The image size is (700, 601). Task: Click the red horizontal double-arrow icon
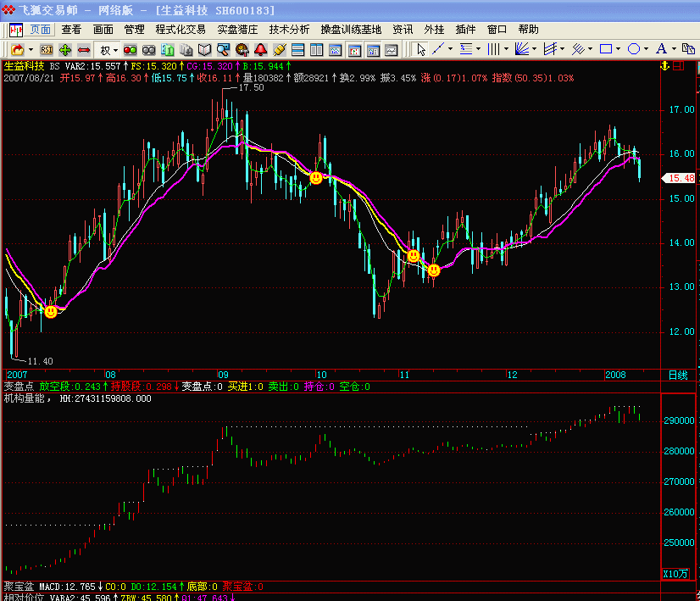click(x=84, y=49)
